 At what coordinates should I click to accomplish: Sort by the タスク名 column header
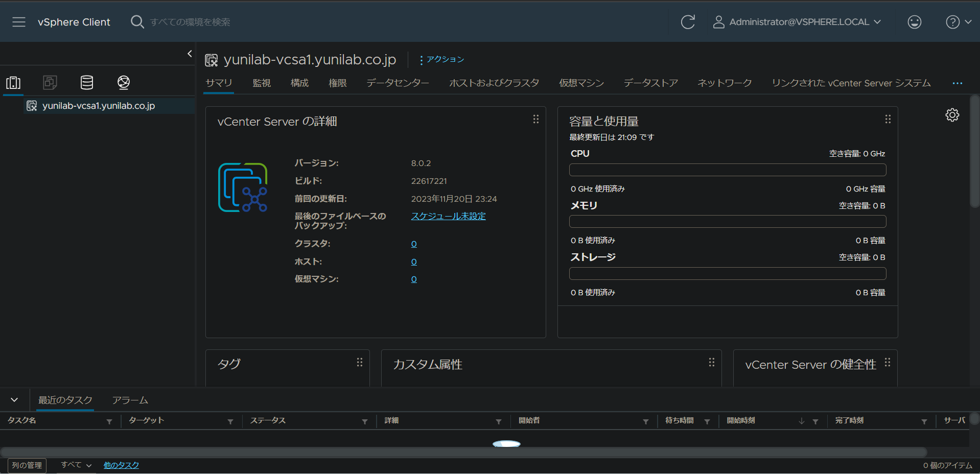(x=22, y=420)
